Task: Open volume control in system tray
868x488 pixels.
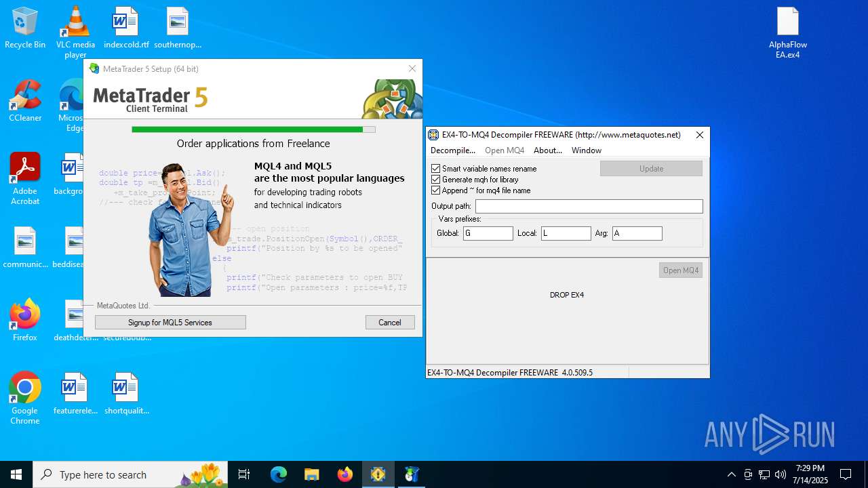Action: (x=781, y=474)
